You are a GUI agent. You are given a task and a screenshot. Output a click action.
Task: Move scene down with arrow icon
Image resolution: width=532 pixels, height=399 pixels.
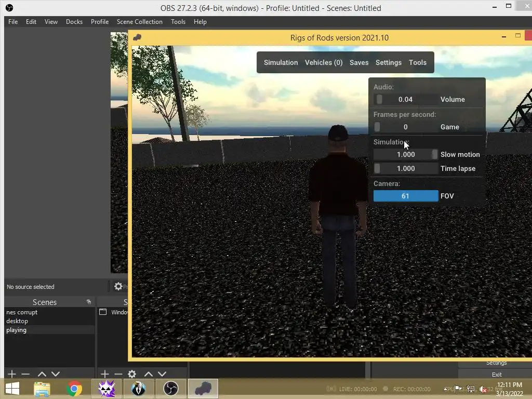(x=56, y=374)
